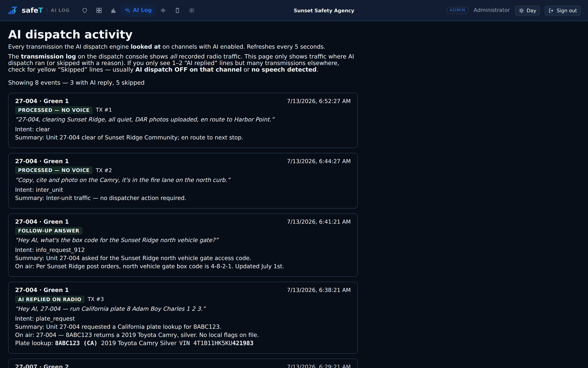
Task: Click the Administrator user name
Action: click(492, 10)
